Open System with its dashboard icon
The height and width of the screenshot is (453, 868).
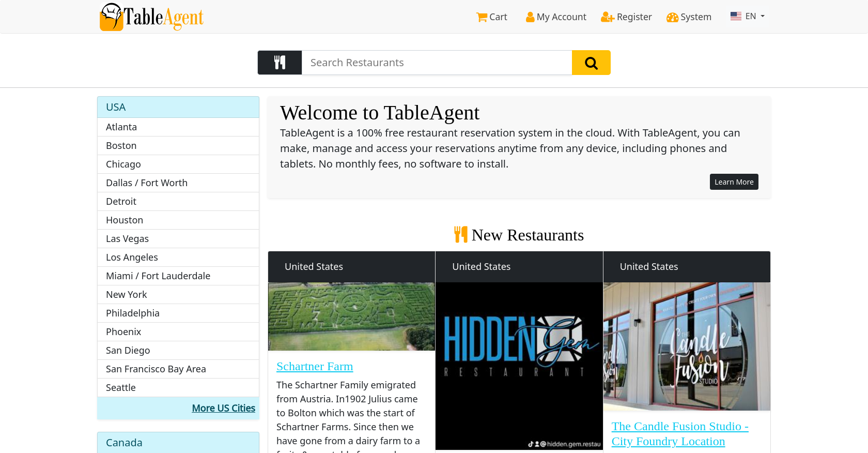pos(689,17)
